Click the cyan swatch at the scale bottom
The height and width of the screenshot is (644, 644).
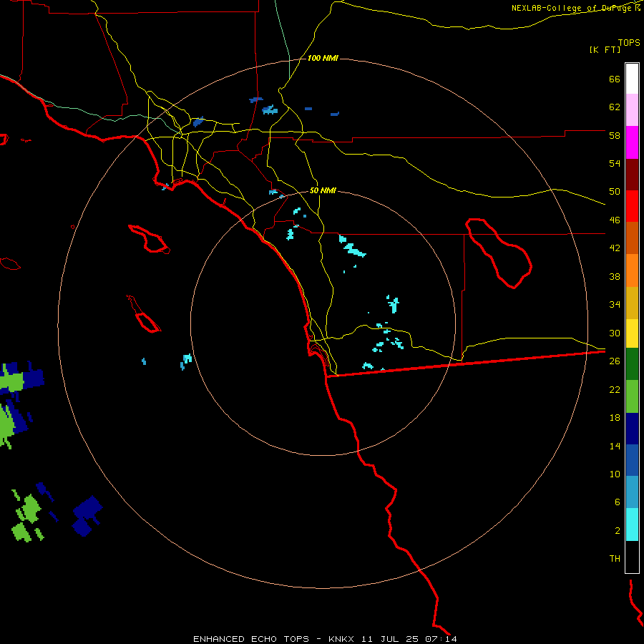pyautogui.click(x=632, y=525)
